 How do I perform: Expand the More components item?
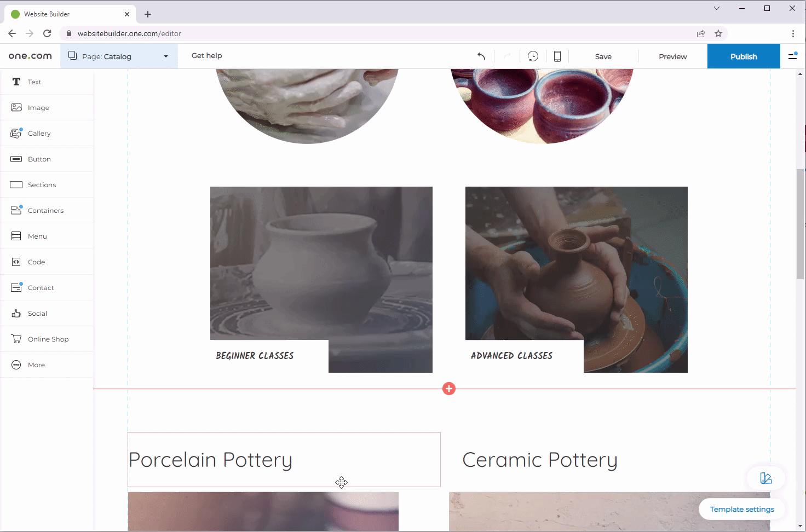pyautogui.click(x=36, y=365)
